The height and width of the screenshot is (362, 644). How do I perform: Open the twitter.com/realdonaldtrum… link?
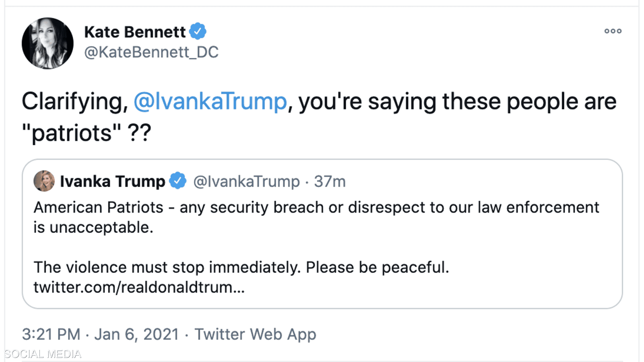pyautogui.click(x=139, y=287)
